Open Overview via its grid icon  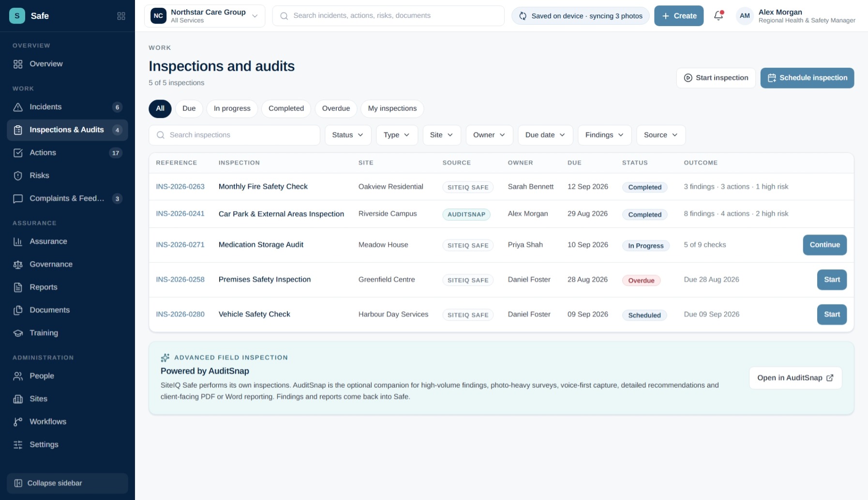pos(18,64)
